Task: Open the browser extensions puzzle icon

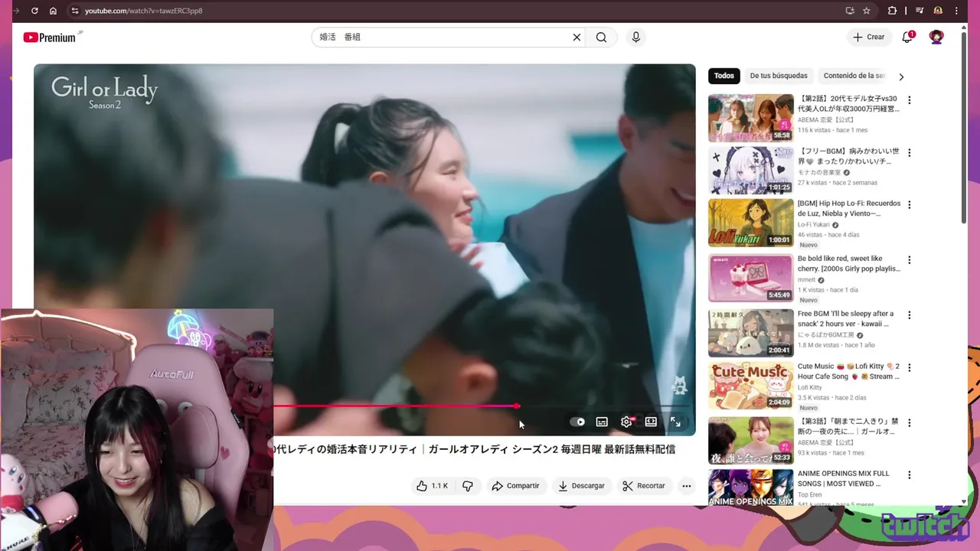Action: coord(892,11)
